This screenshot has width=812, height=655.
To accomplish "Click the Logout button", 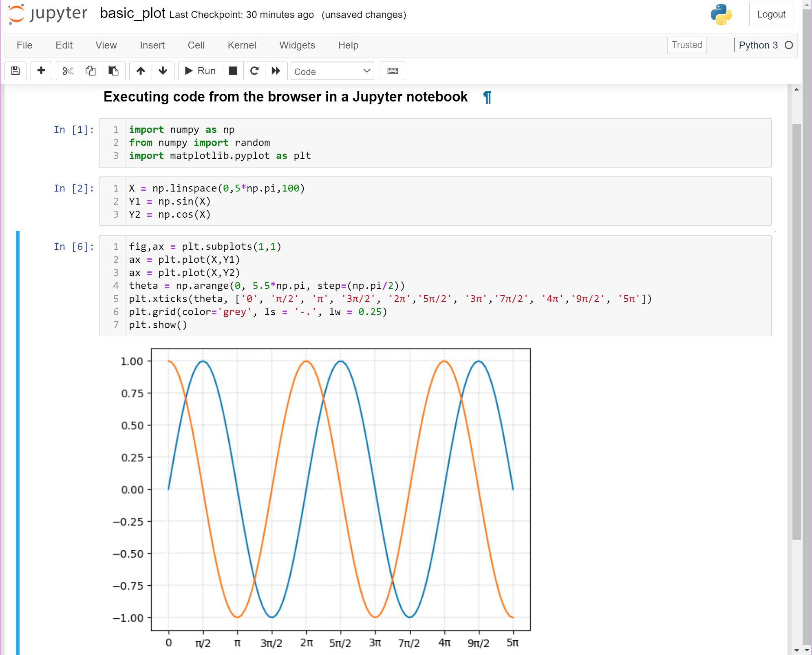I will pyautogui.click(x=771, y=14).
